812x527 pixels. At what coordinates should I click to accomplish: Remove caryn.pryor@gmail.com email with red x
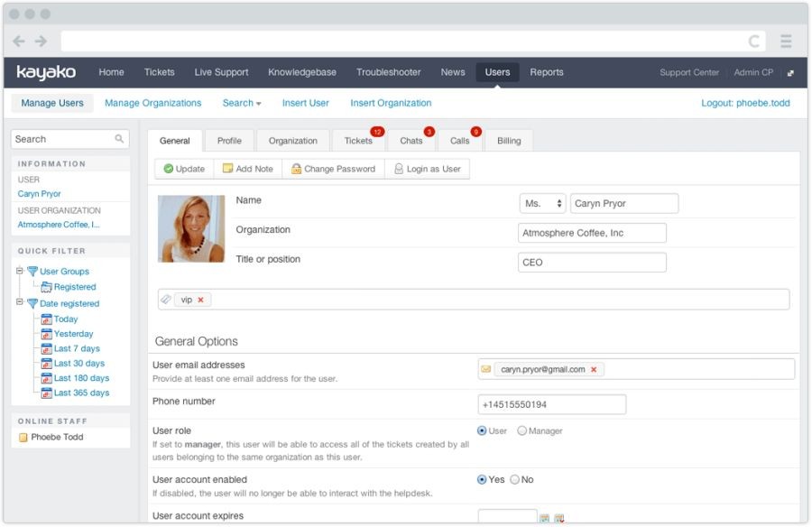pyautogui.click(x=594, y=369)
